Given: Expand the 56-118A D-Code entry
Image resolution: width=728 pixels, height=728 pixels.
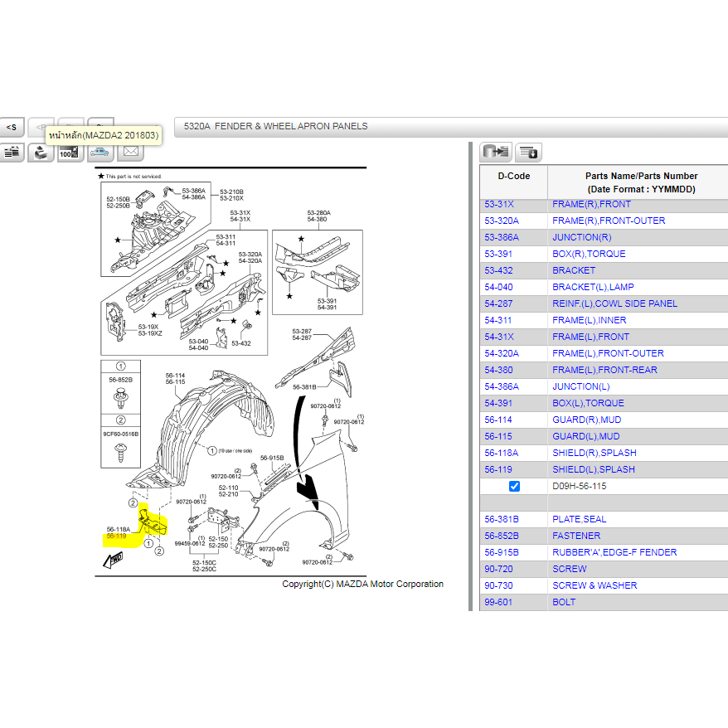Looking at the screenshot, I should pyautogui.click(x=502, y=453).
